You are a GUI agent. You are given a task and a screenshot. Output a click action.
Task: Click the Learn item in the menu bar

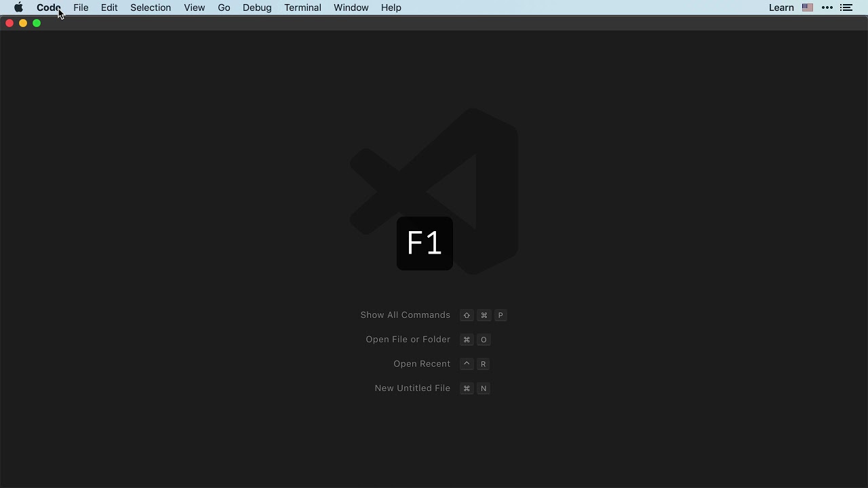[781, 7]
